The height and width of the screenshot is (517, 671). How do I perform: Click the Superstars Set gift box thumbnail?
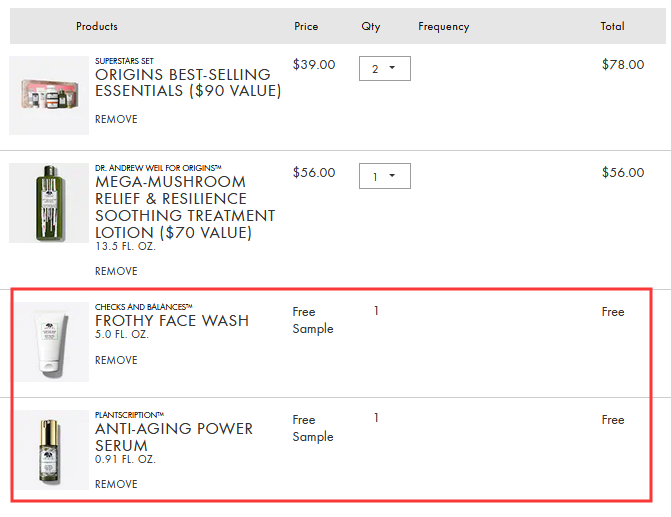49,95
